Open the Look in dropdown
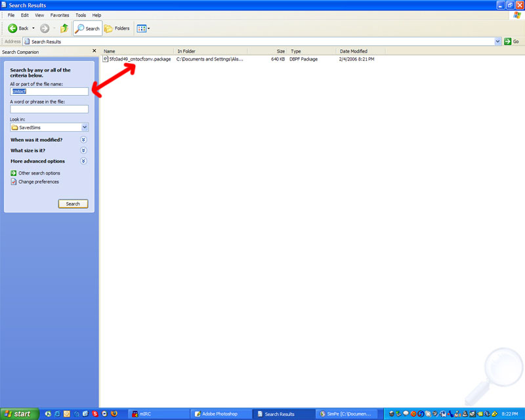The width and height of the screenshot is (525, 420). click(x=85, y=127)
